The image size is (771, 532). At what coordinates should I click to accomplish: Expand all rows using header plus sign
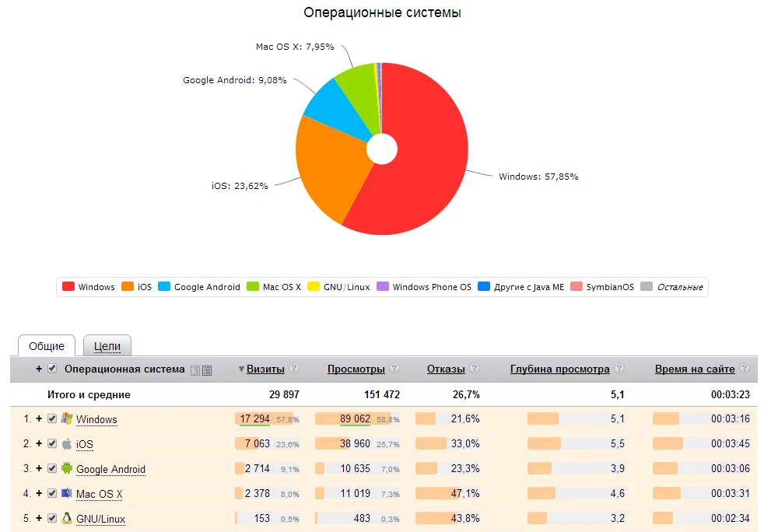click(x=39, y=369)
